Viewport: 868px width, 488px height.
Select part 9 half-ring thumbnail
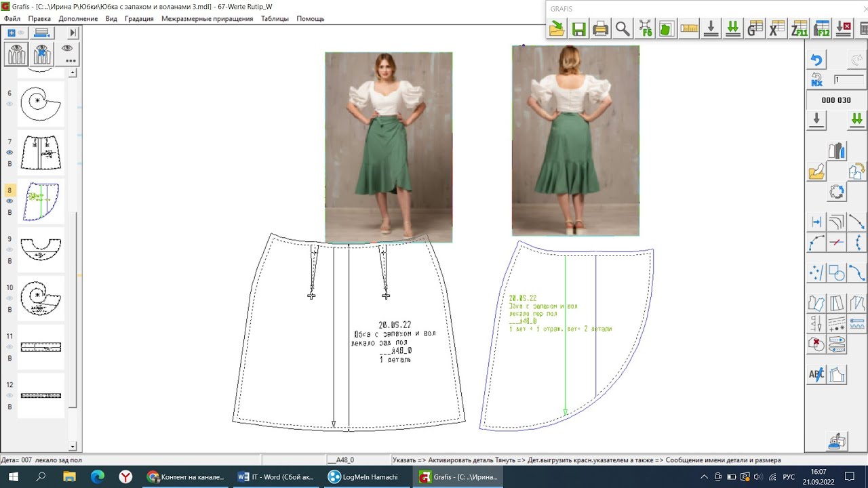click(41, 250)
